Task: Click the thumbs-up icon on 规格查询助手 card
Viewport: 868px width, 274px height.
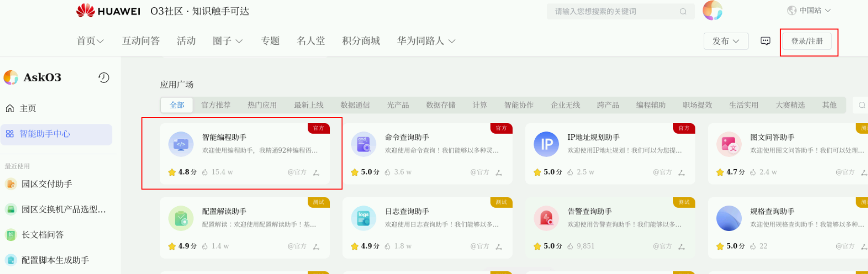Action: [753, 246]
